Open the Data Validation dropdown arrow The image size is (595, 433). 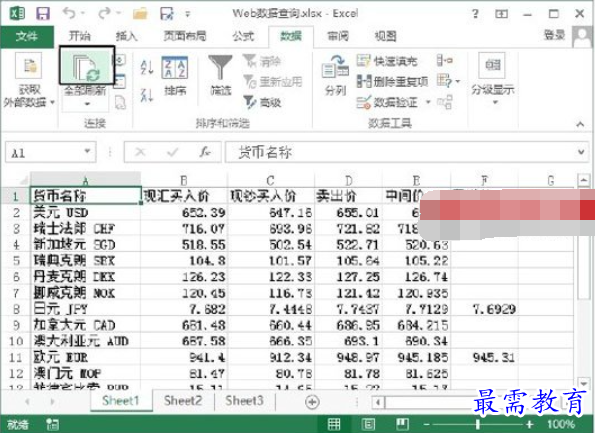pyautogui.click(x=428, y=102)
